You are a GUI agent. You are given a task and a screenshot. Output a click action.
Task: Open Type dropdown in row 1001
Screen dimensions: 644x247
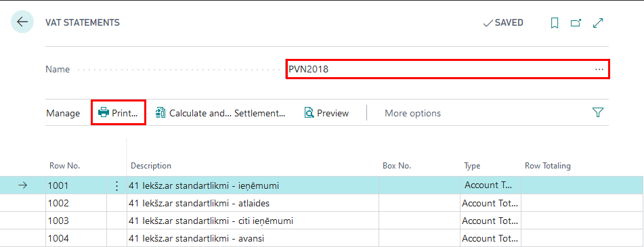click(490, 185)
